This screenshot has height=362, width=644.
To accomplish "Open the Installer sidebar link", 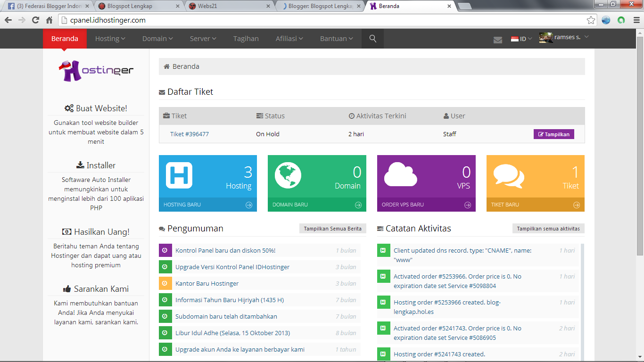I will [96, 165].
